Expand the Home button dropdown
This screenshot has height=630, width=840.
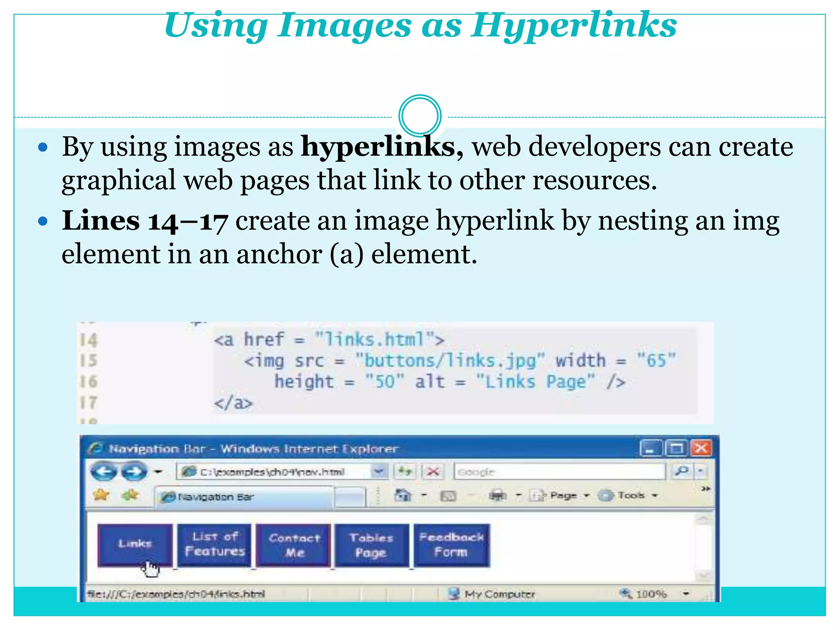(425, 495)
